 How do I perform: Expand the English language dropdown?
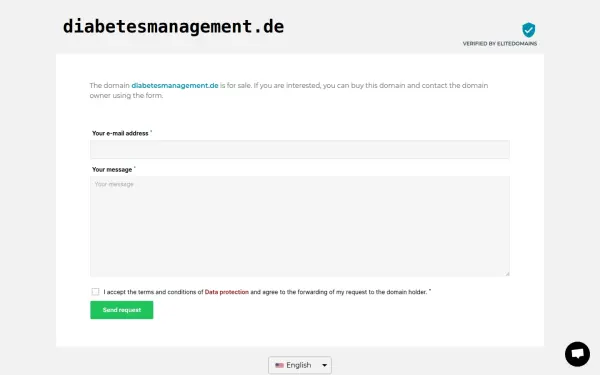pos(300,365)
